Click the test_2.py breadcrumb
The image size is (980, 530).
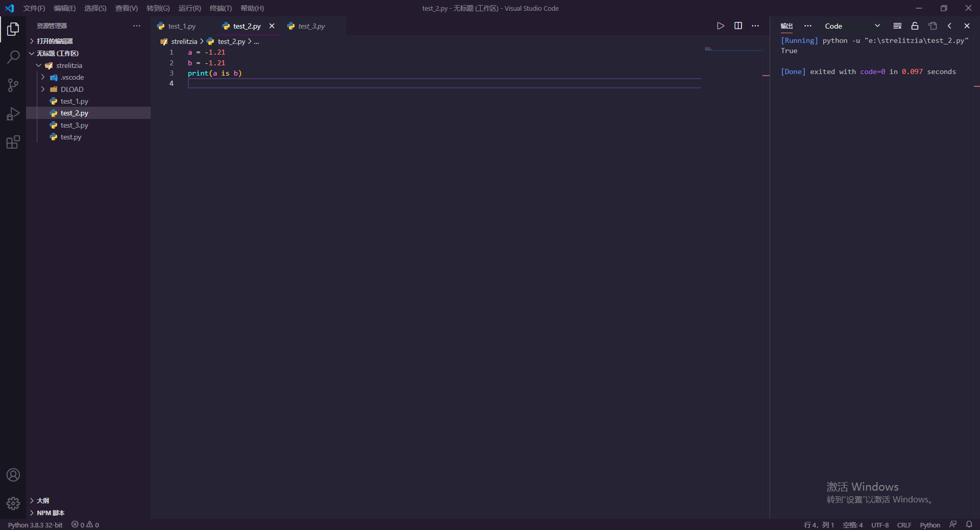point(231,41)
